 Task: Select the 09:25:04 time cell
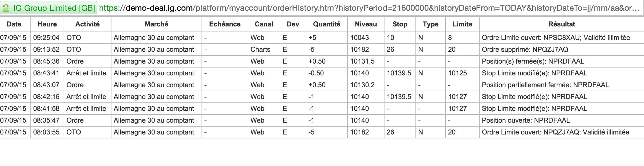point(46,38)
